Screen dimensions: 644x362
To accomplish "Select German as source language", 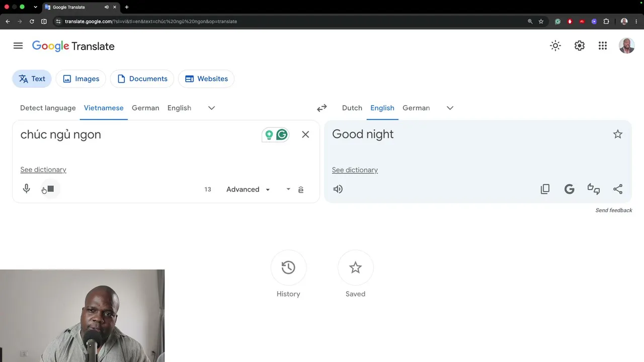I will click(x=145, y=108).
